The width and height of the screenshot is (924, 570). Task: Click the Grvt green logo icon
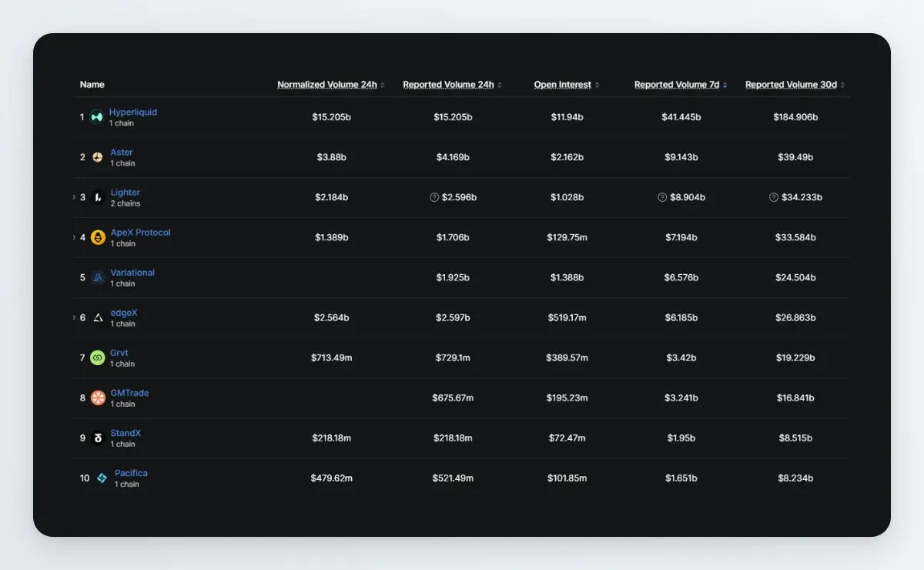[98, 357]
